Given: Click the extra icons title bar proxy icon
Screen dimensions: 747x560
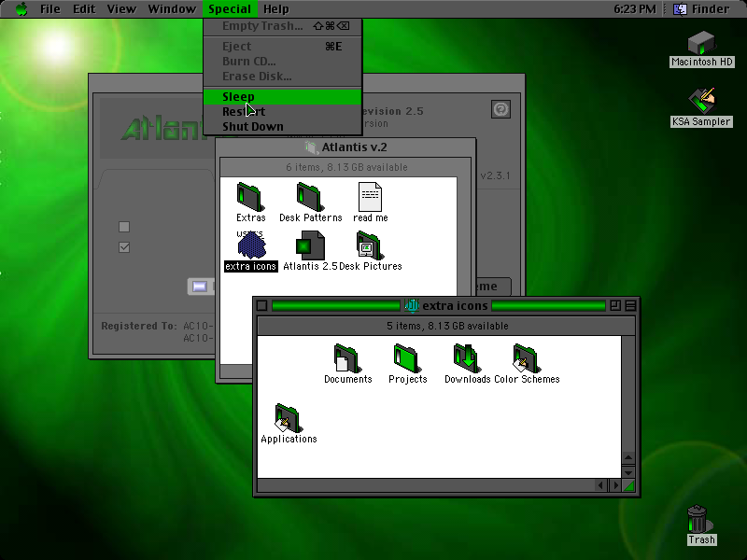Looking at the screenshot, I should coord(412,305).
